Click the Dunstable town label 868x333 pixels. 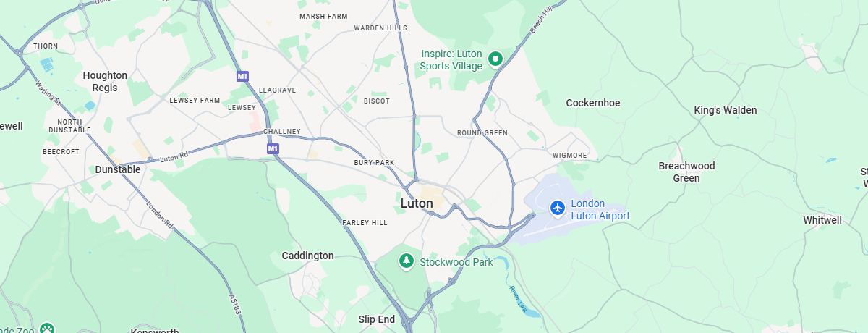click(118, 169)
